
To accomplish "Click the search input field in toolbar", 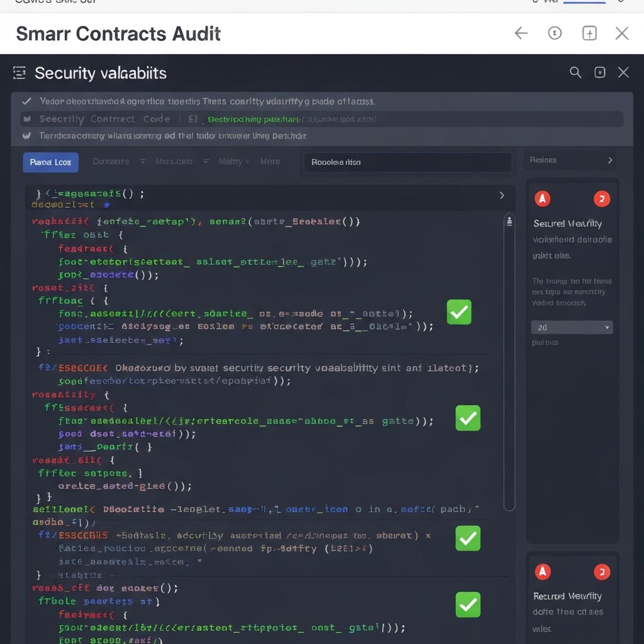I will (x=407, y=162).
